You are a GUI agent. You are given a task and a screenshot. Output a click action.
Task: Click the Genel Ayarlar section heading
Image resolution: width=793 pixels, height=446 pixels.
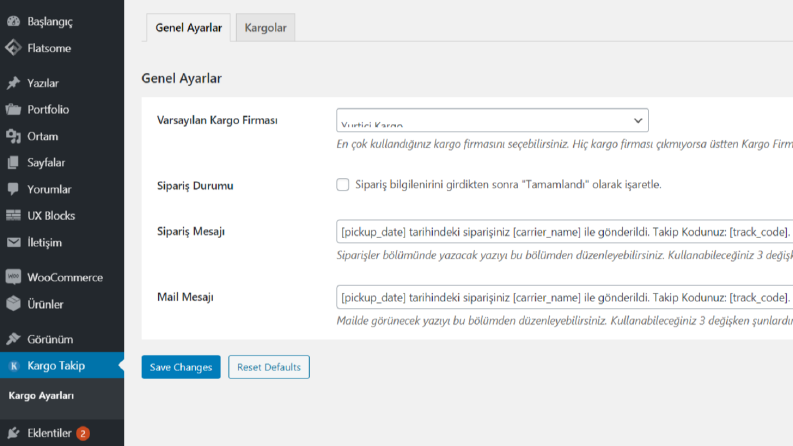[182, 78]
